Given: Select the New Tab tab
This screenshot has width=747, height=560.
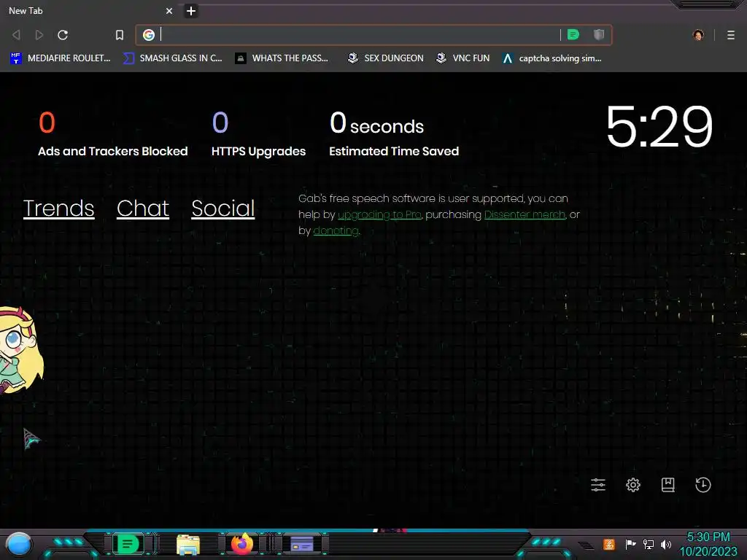Looking at the screenshot, I should coord(90,10).
